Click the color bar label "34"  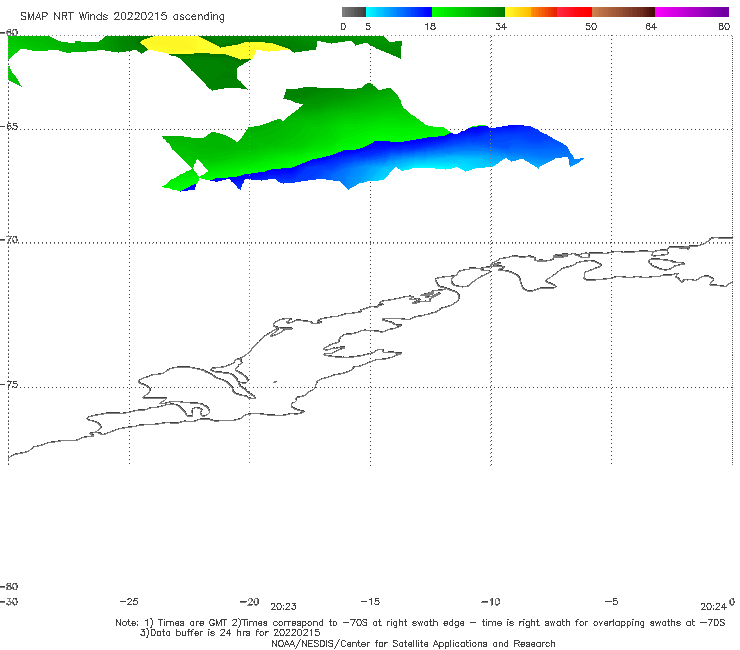[x=501, y=27]
